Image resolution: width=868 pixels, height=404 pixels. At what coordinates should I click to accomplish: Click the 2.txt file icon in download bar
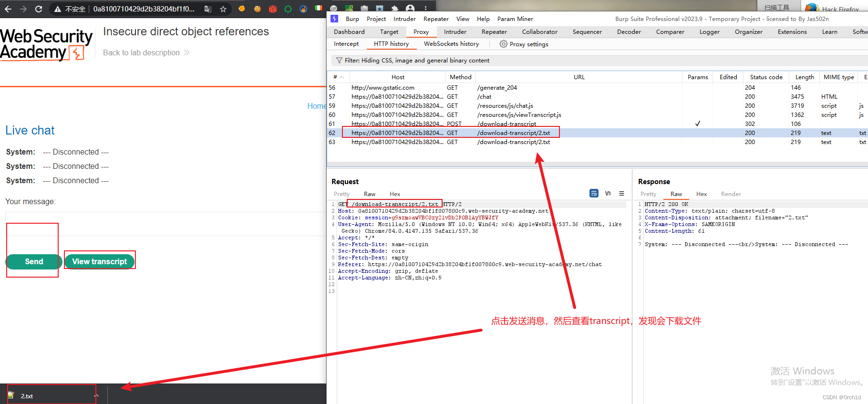click(11, 395)
